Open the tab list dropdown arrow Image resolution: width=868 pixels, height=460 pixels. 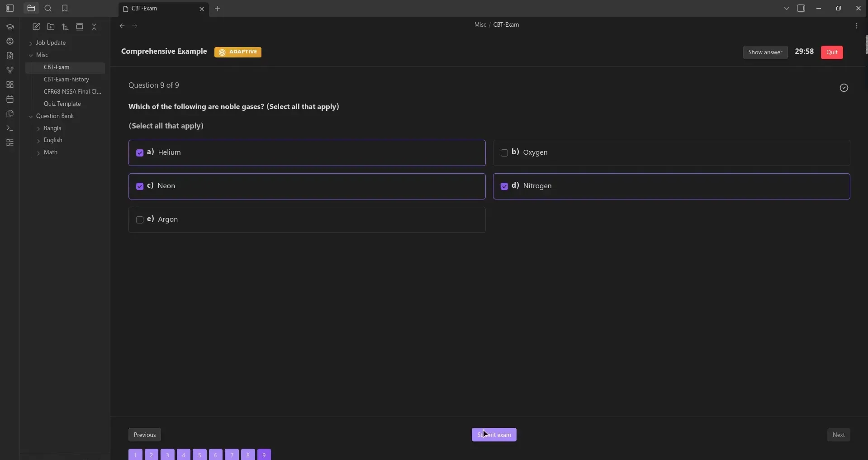[x=787, y=8]
